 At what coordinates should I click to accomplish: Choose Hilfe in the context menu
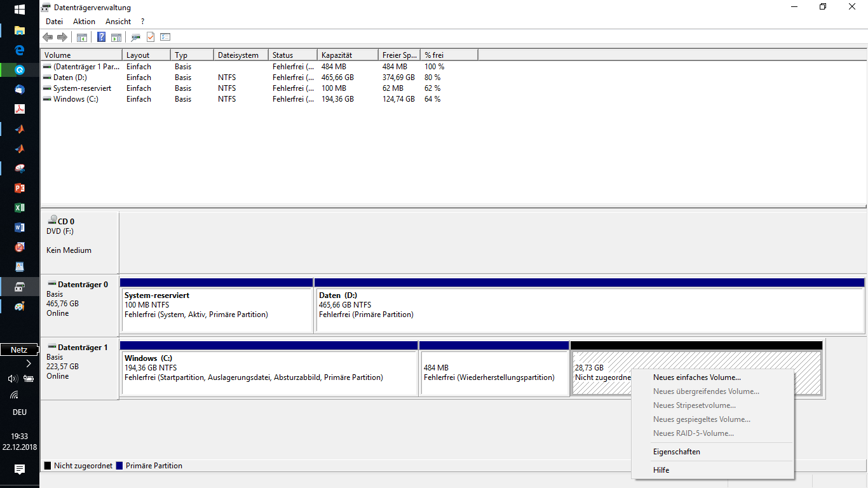click(x=713, y=470)
